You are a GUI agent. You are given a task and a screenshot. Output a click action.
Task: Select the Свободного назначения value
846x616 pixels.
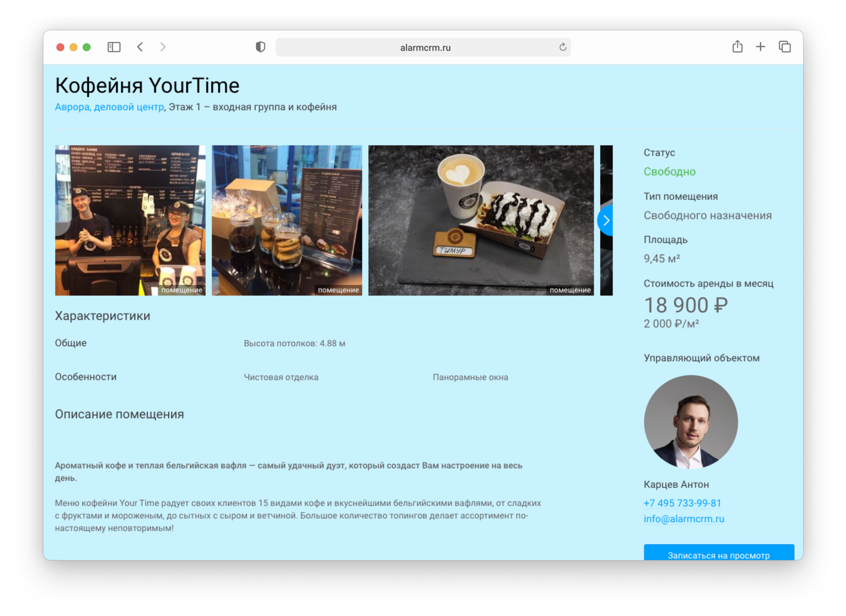click(708, 216)
